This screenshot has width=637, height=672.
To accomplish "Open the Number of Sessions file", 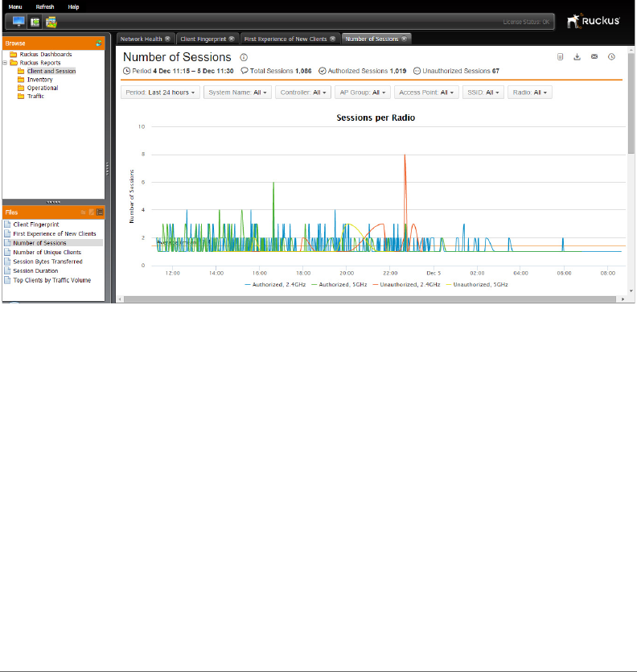I will click(x=39, y=243).
